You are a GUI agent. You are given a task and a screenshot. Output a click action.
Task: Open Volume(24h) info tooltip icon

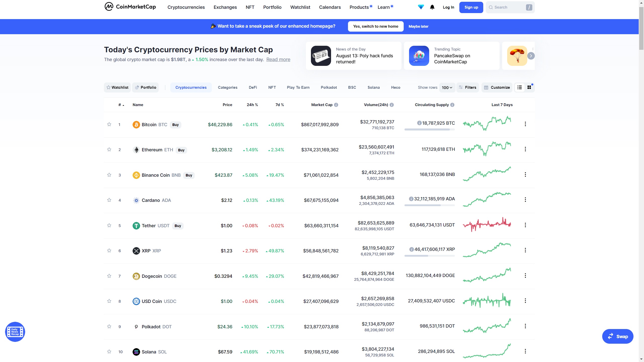(392, 105)
